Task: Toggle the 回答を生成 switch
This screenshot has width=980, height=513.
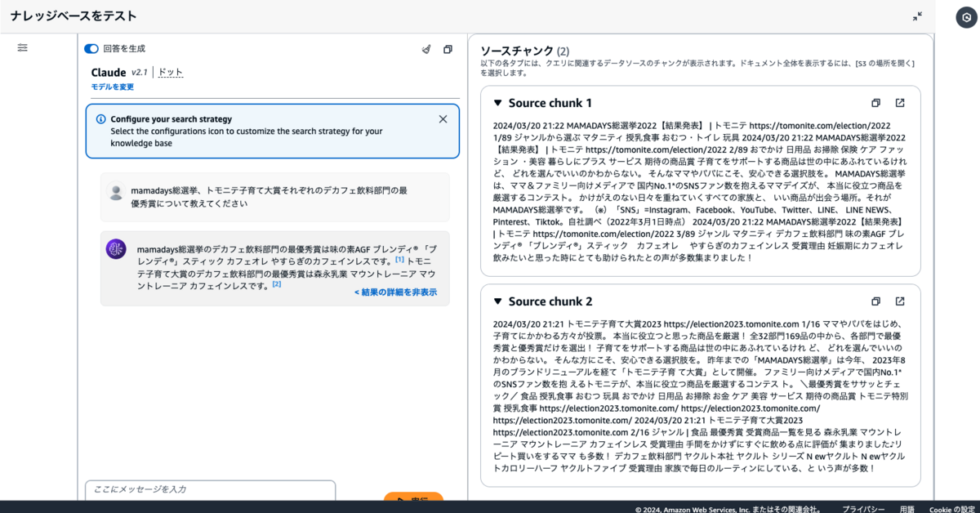Action: tap(91, 49)
